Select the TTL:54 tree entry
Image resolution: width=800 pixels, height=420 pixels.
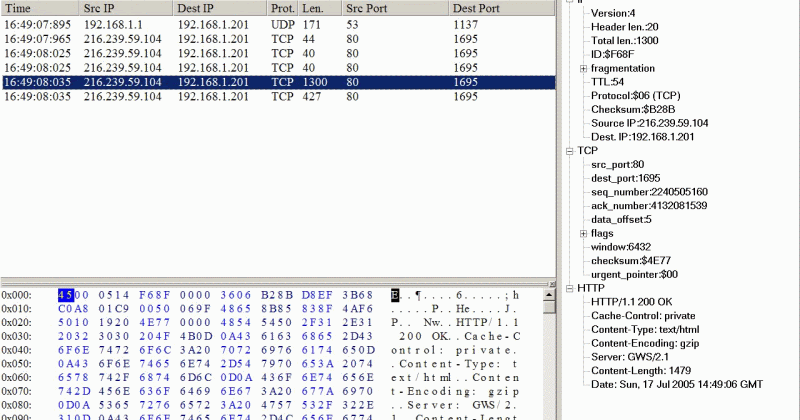(x=607, y=82)
